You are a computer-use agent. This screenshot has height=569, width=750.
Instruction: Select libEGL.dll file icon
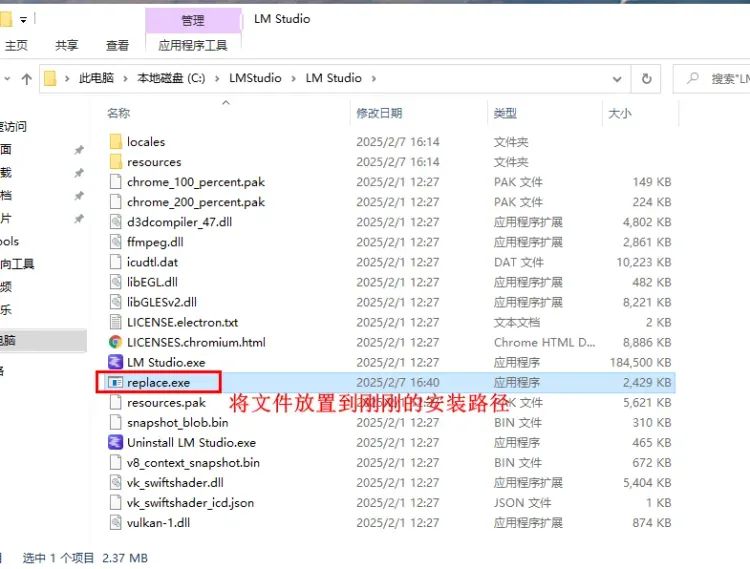pos(115,282)
